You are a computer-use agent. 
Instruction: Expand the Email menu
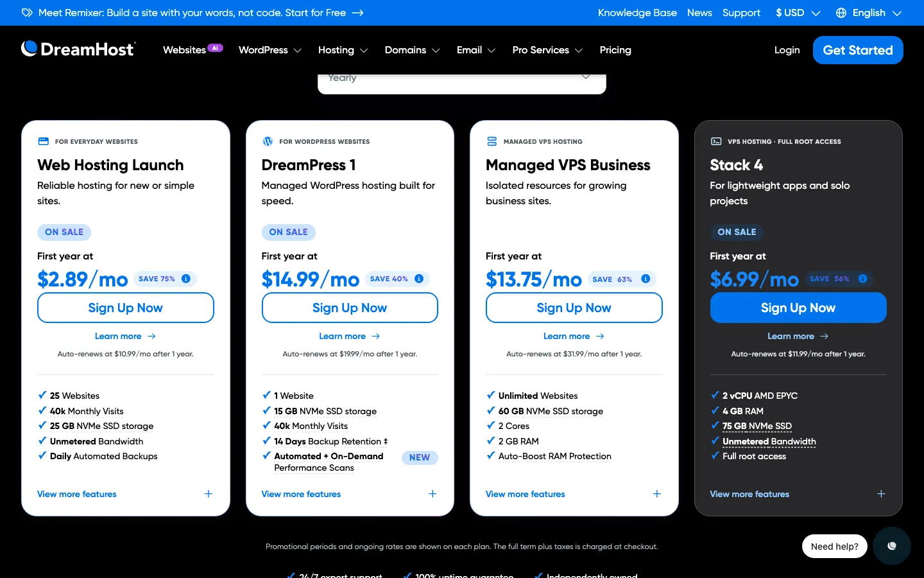(476, 50)
